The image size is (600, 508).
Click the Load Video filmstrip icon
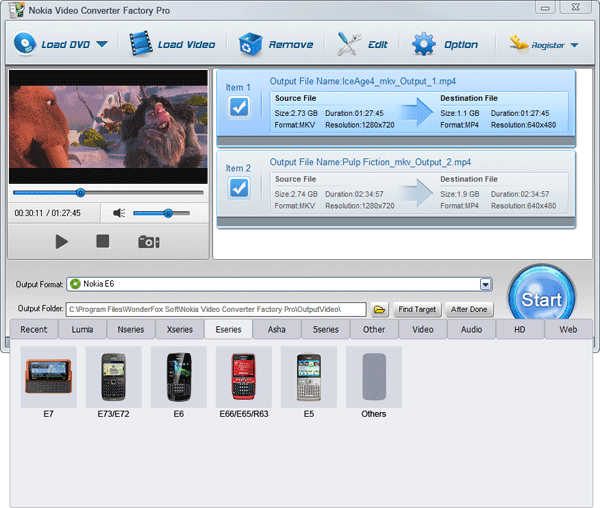[140, 44]
